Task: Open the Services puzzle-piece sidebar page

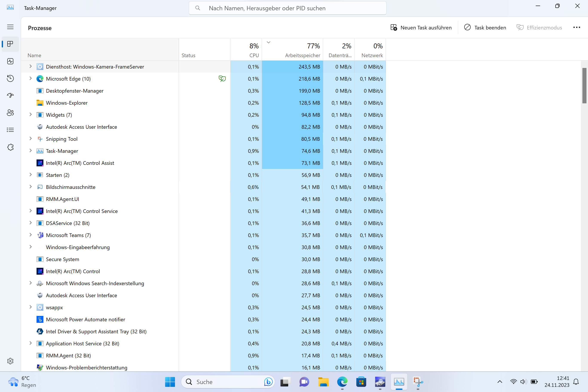Action: 10,147
